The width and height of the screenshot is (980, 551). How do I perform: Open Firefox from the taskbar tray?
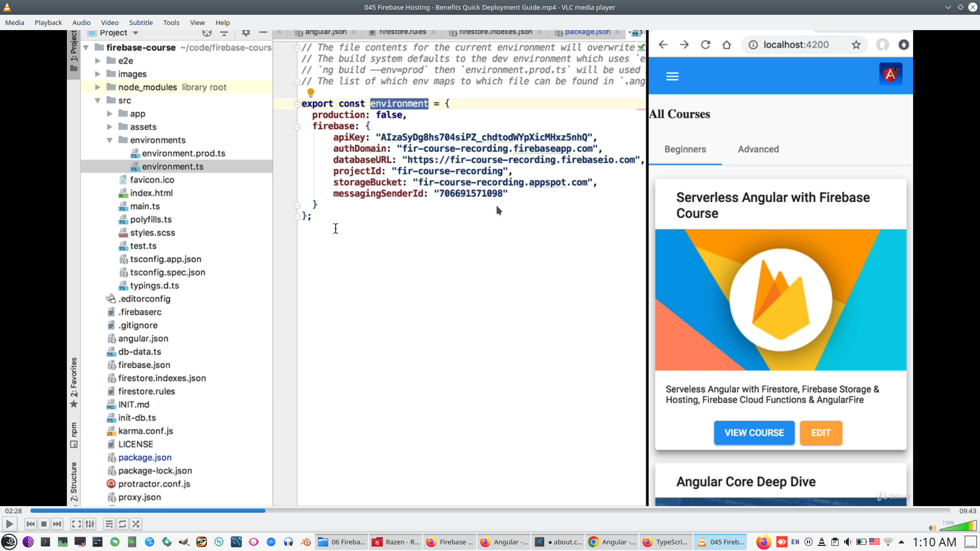764,542
